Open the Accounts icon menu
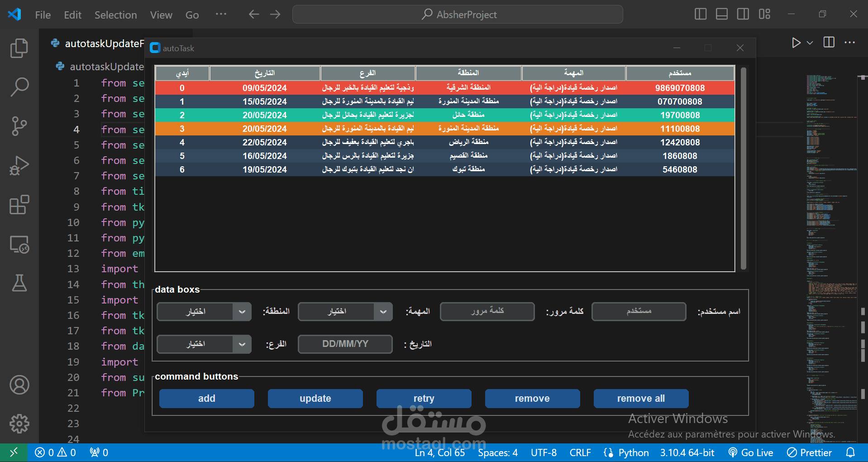 coord(19,385)
